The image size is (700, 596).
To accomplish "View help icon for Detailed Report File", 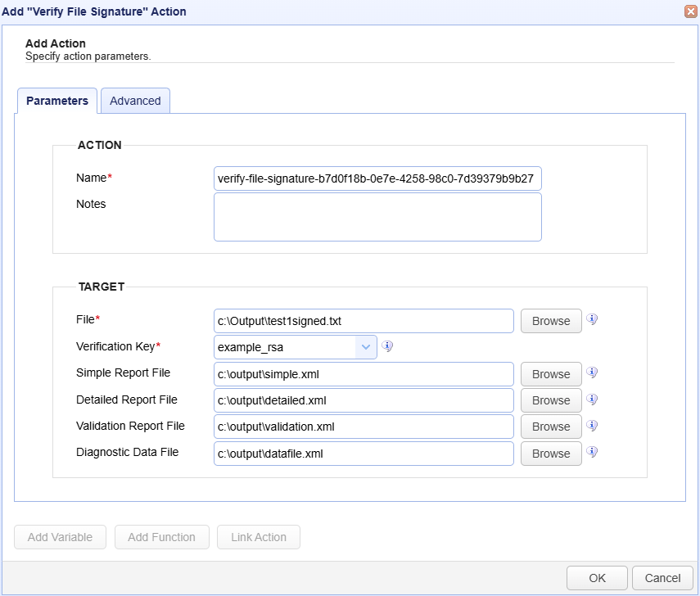I will [592, 400].
